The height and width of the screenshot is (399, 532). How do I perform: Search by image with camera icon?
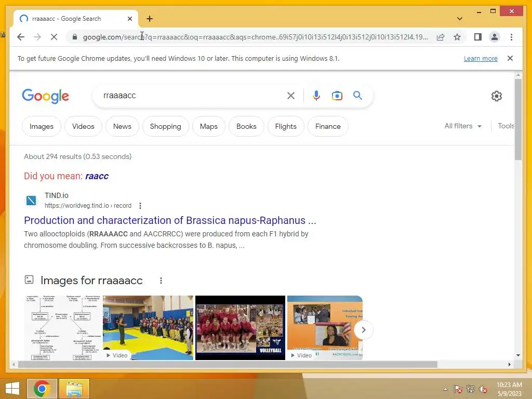(x=337, y=96)
